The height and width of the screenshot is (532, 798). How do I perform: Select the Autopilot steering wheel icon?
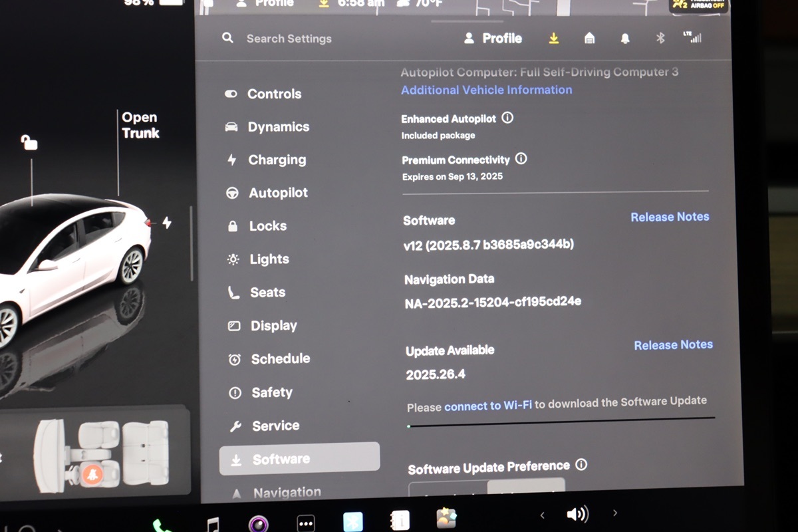[233, 193]
